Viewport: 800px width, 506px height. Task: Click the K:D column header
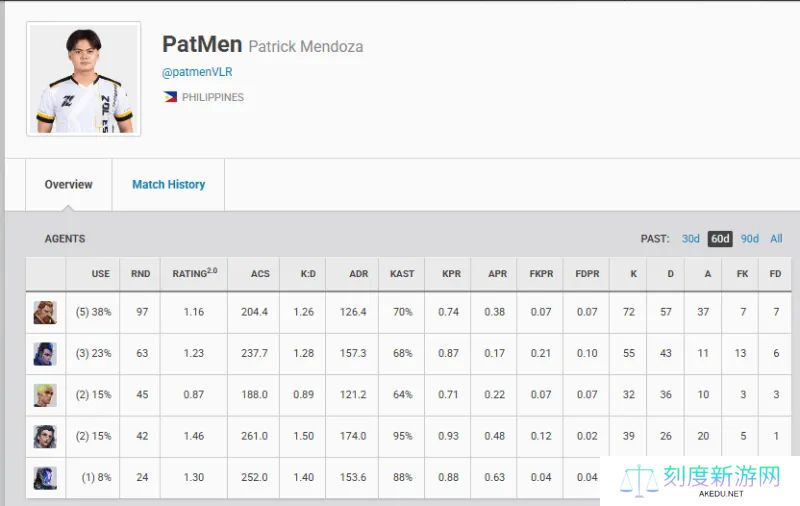304,273
